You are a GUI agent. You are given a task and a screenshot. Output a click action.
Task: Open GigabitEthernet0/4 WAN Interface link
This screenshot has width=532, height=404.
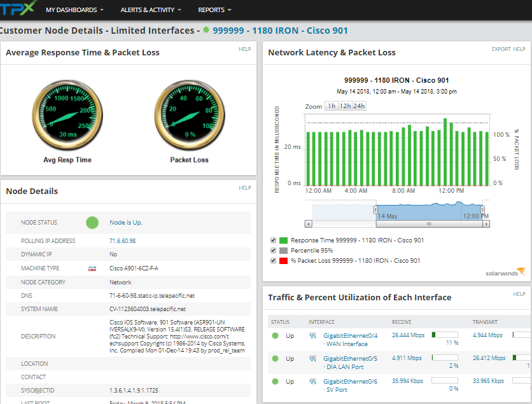click(x=350, y=340)
